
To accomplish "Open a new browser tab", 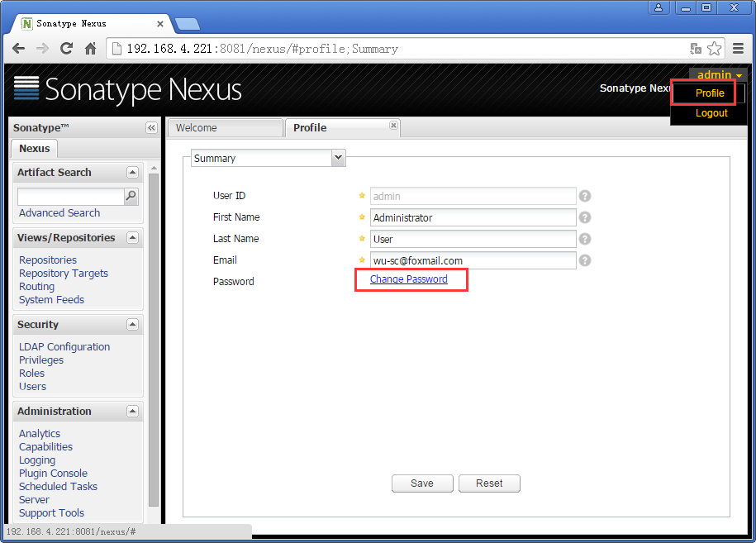I will (x=187, y=24).
